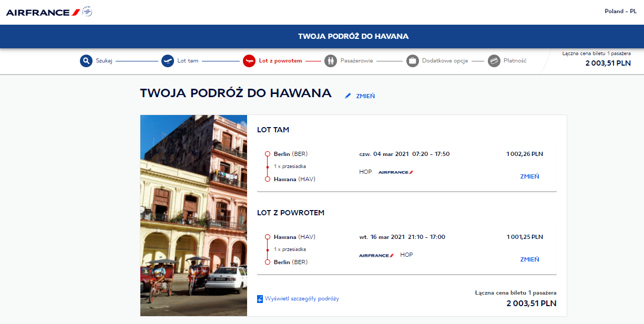Click the 1 x przesiadka label on outbound flight
The image size is (644, 324).
[290, 166]
